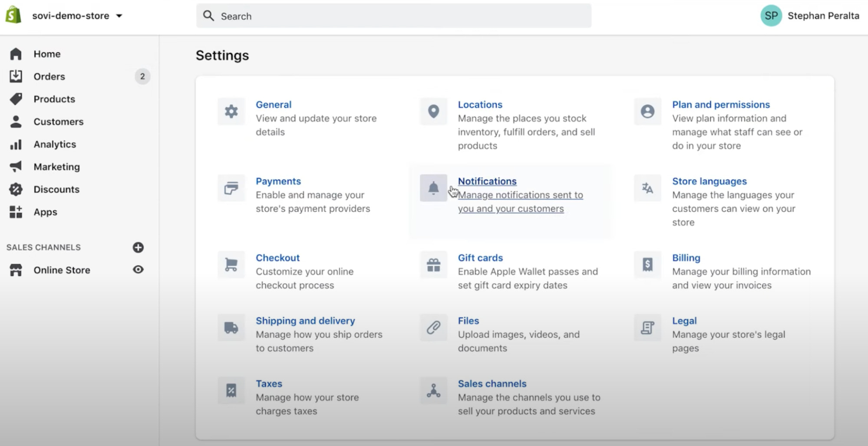Click the Taxes receipt icon

coord(231,390)
